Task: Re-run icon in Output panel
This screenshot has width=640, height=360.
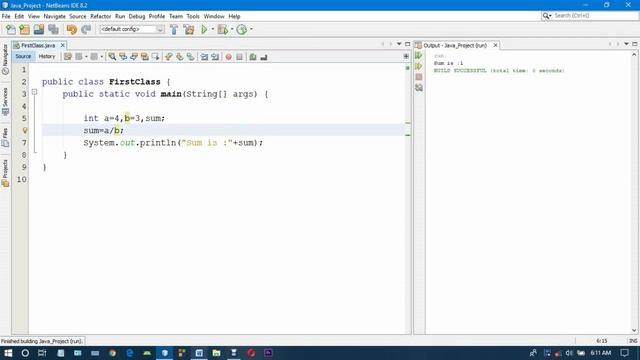Action: (419, 56)
